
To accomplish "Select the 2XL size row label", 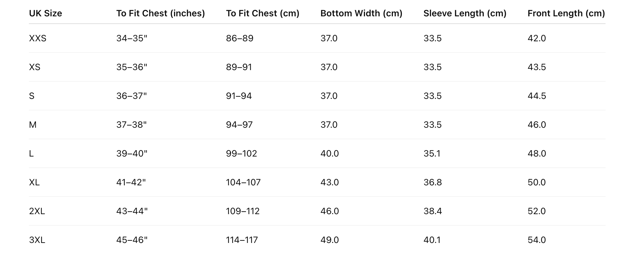I will point(37,211).
